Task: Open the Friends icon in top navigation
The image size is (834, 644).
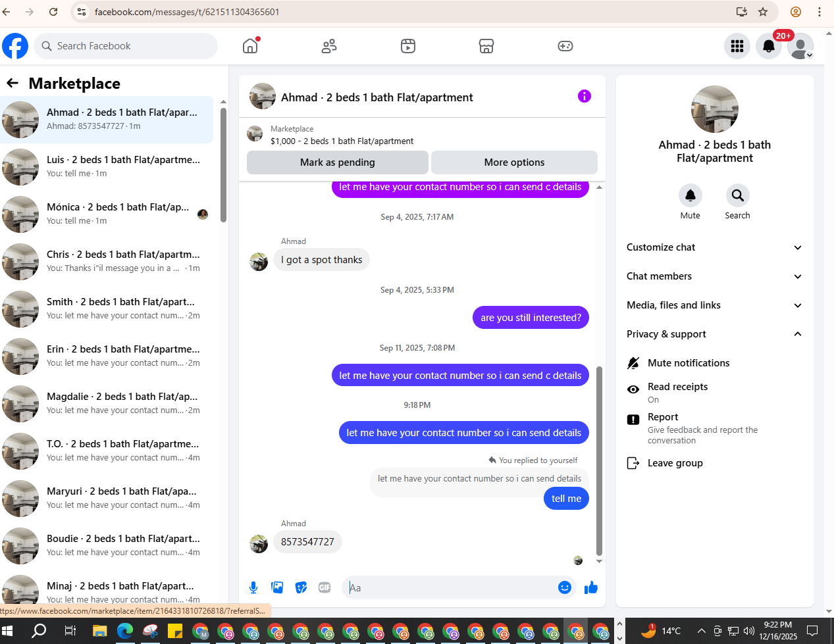Action: coord(329,46)
